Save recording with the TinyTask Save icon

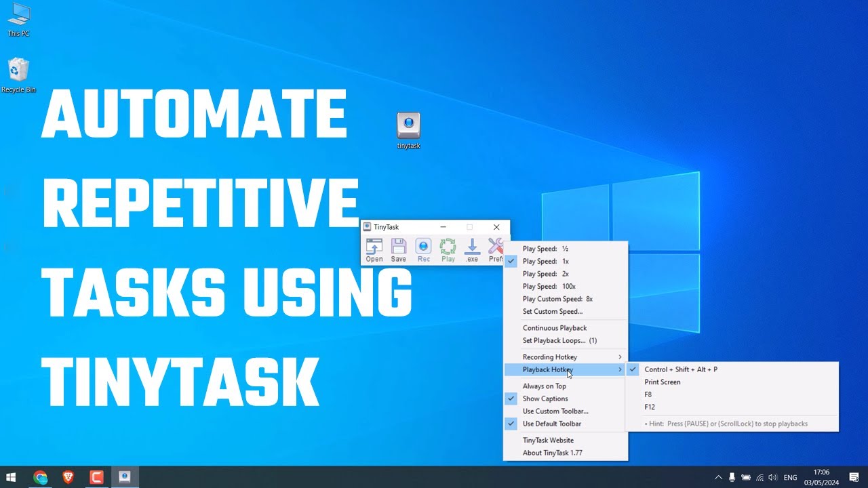(x=399, y=249)
